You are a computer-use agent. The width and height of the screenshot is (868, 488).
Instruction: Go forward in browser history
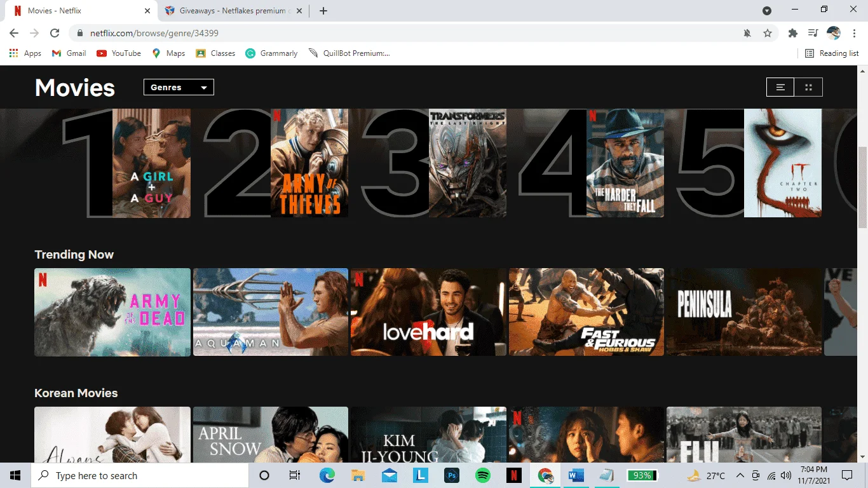(34, 33)
